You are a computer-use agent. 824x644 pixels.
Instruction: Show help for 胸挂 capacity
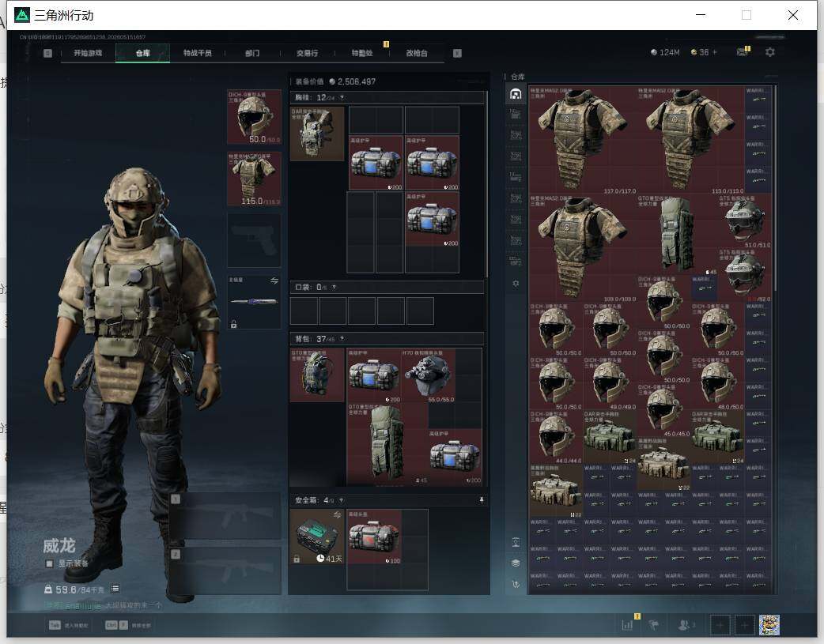[x=342, y=98]
